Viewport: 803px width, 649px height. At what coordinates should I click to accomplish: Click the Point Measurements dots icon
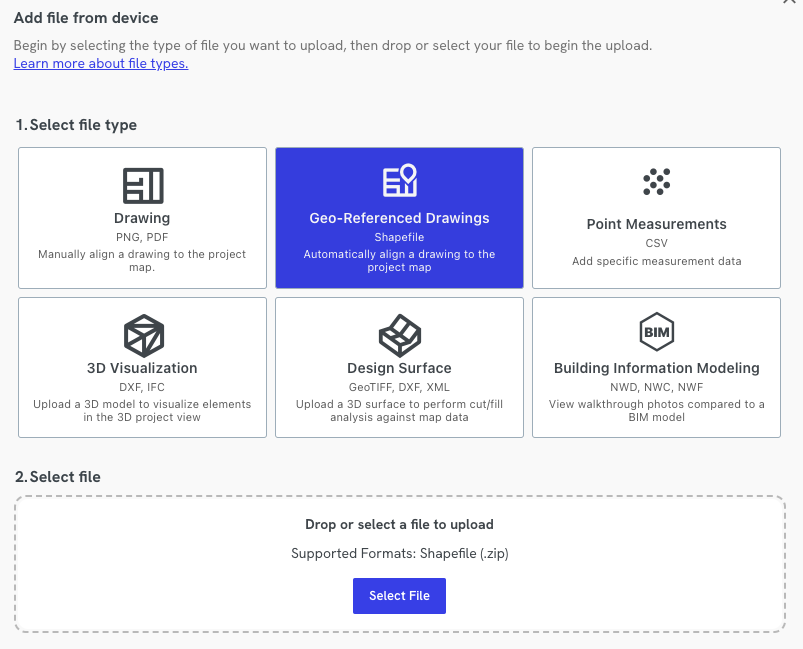click(656, 181)
